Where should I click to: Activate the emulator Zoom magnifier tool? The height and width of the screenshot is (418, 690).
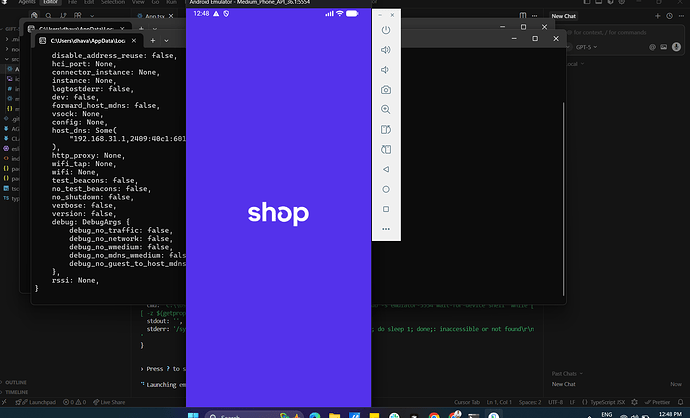(x=385, y=110)
